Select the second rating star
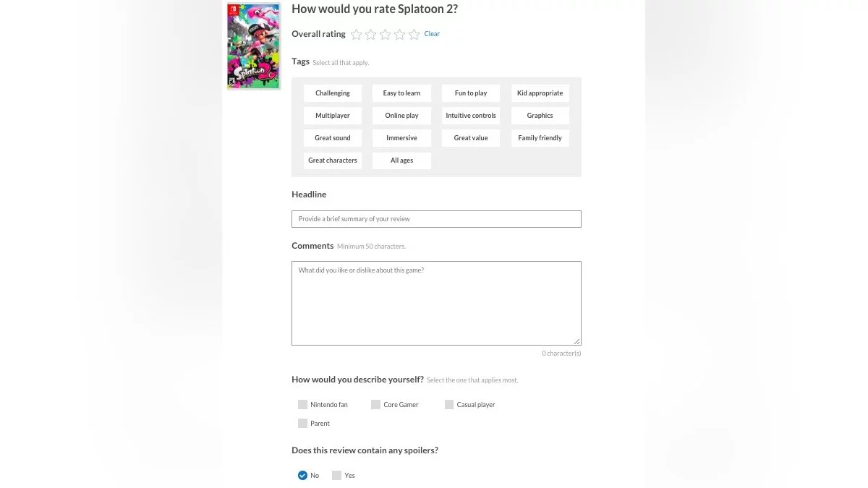The height and width of the screenshot is (488, 868). [x=370, y=34]
